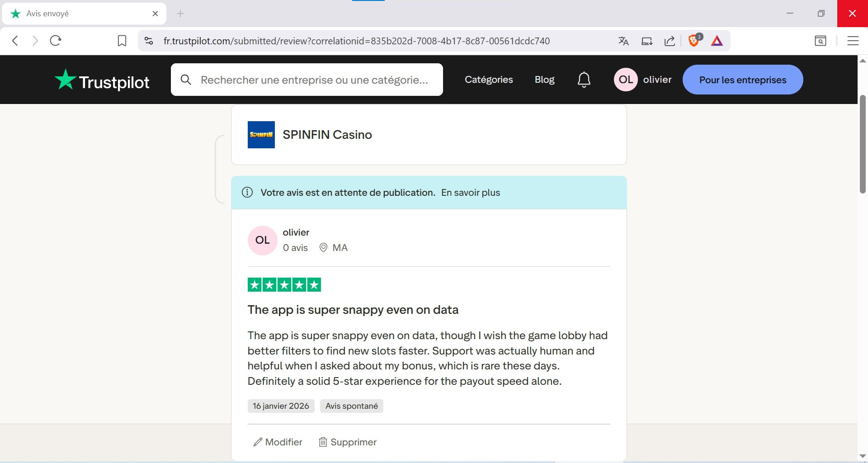Open the SPINFIN Casino logo thumbnail
Image resolution: width=868 pixels, height=463 pixels.
pos(261,135)
